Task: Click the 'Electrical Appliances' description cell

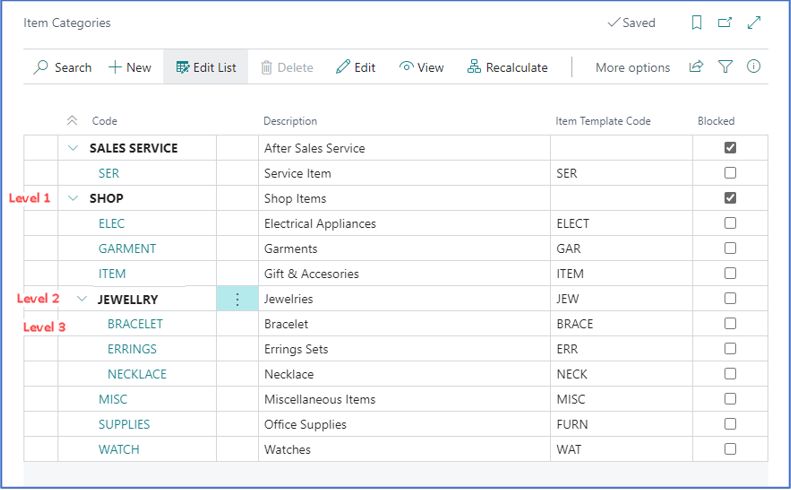Action: [404, 224]
